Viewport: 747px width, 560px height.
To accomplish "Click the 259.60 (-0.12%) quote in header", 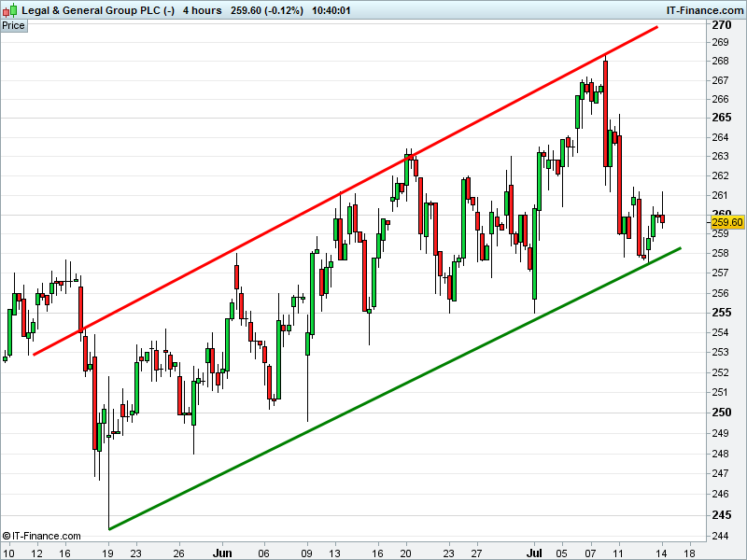I will pyautogui.click(x=267, y=10).
